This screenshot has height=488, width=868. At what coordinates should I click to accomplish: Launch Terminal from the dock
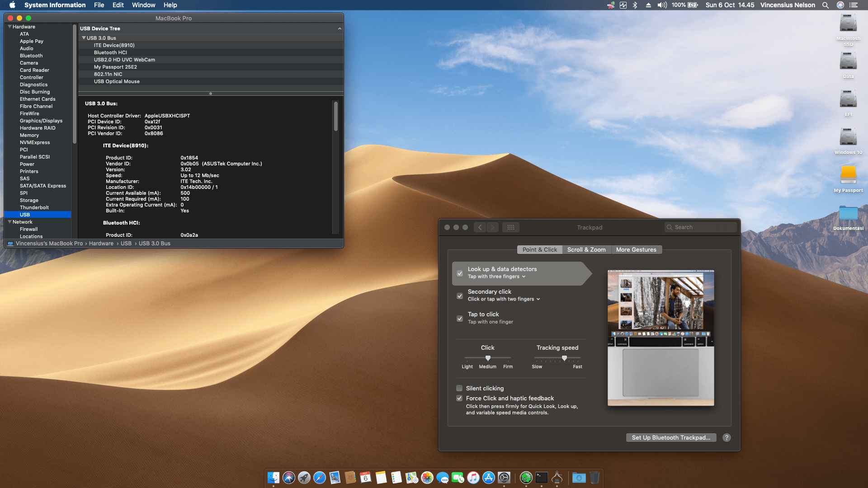pyautogui.click(x=542, y=478)
